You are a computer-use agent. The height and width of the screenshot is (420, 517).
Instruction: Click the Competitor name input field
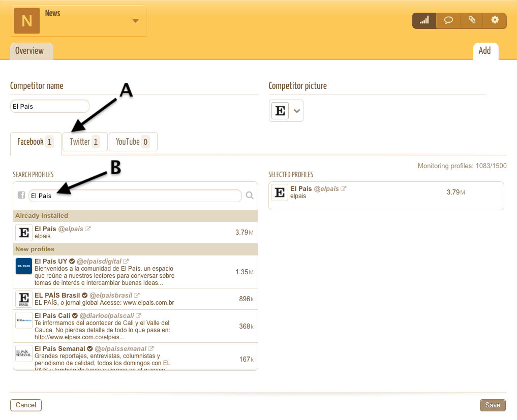(50, 107)
